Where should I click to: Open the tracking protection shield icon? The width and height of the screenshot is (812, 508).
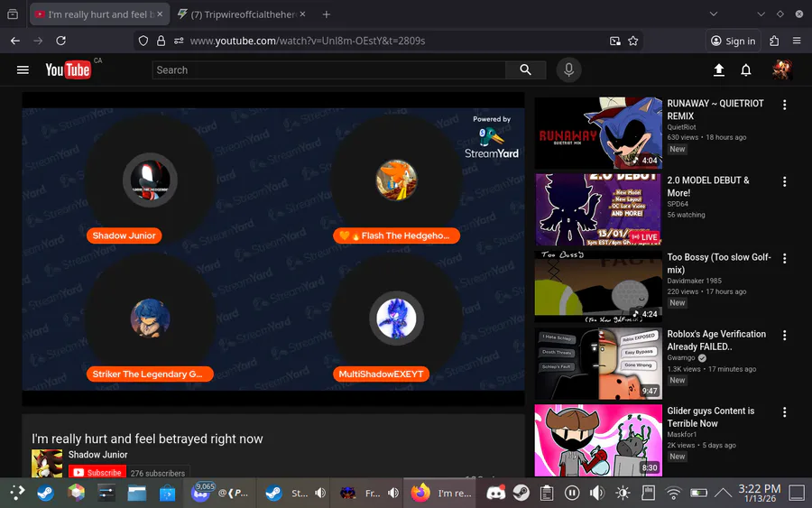(143, 41)
